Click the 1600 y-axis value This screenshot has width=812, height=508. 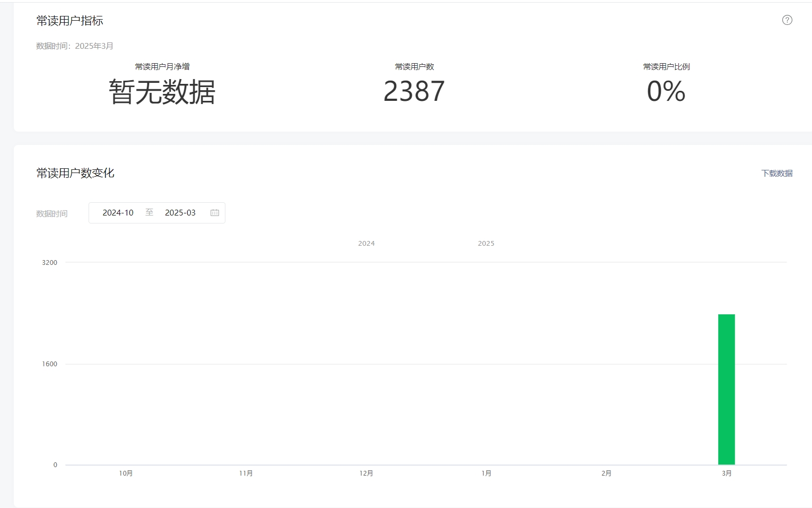[50, 364]
